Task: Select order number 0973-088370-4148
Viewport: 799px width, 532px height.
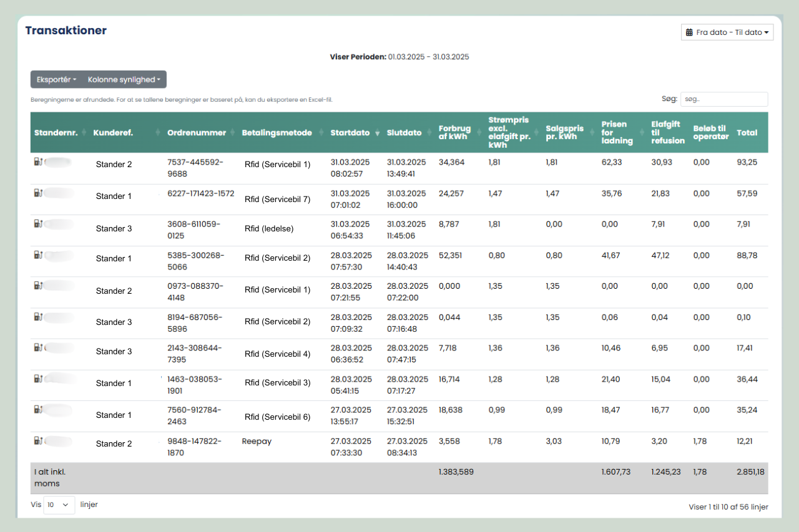Action: (x=195, y=292)
